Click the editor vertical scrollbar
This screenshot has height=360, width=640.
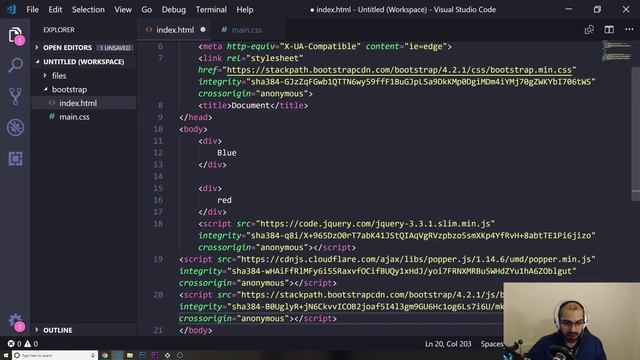click(636, 135)
